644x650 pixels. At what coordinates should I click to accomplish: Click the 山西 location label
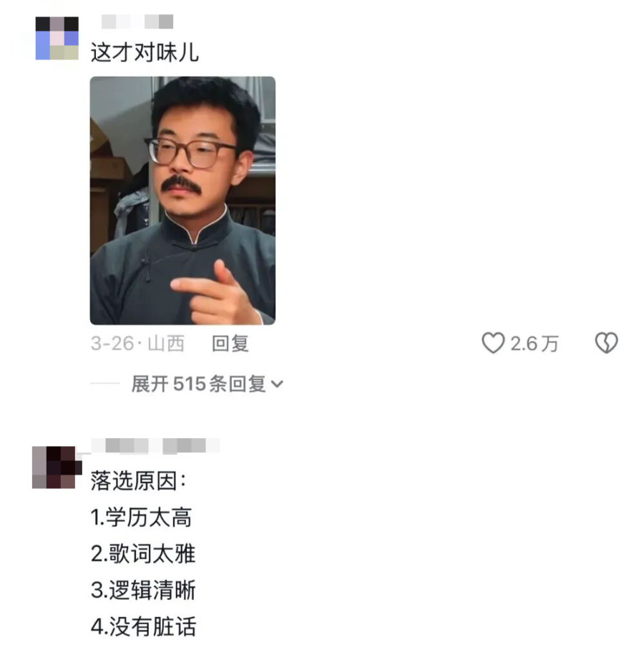[166, 343]
